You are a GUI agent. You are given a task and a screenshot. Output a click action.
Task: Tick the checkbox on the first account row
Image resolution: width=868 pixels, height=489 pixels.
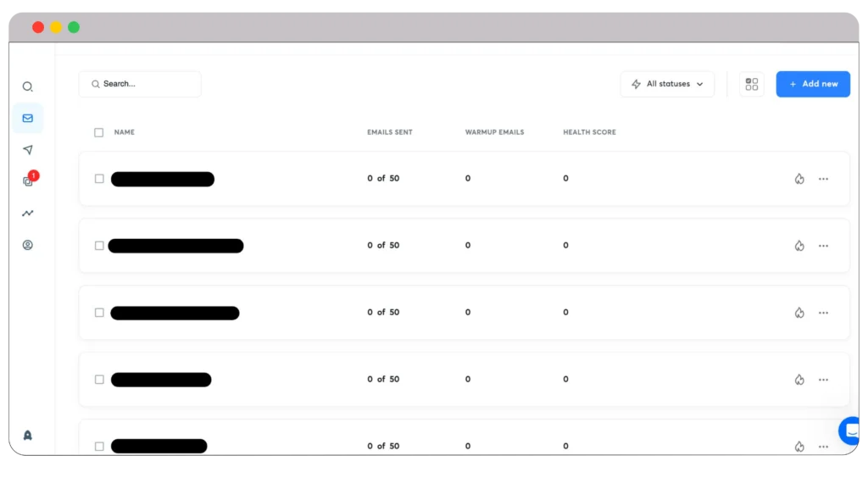98,179
